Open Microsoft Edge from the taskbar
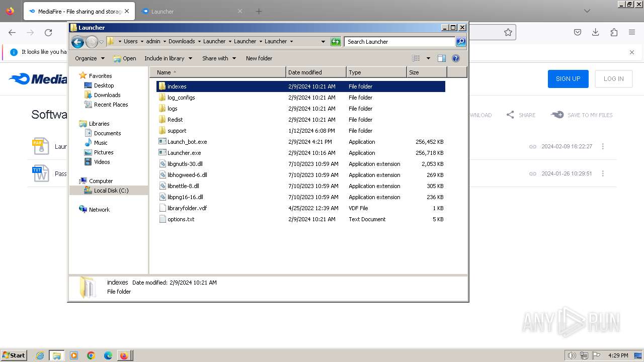Image resolution: width=644 pixels, height=362 pixels. tap(108, 355)
